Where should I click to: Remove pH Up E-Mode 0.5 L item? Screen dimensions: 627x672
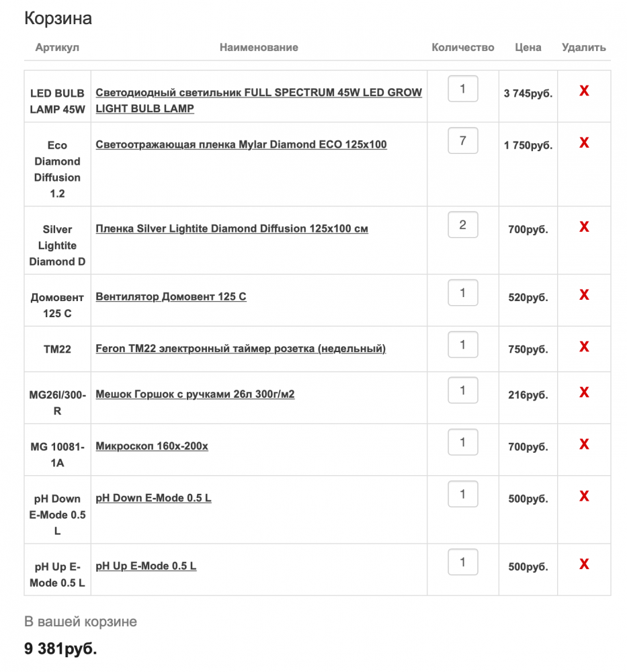point(584,564)
